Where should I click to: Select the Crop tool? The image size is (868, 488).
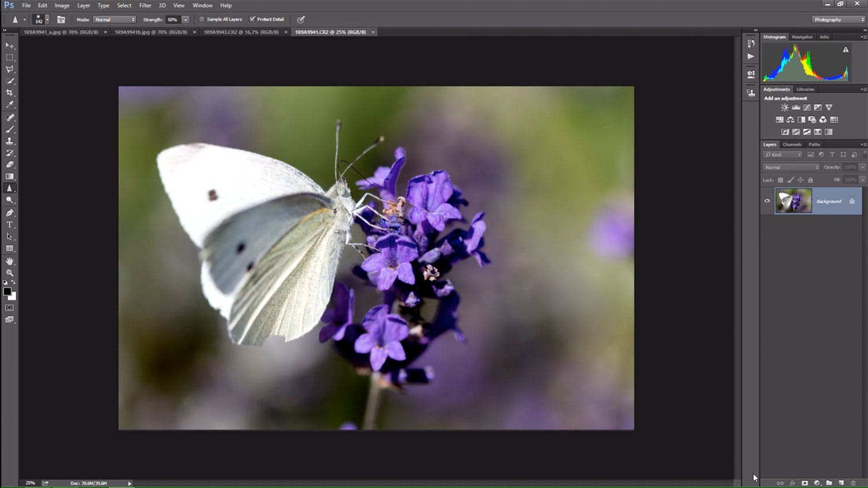[x=10, y=93]
